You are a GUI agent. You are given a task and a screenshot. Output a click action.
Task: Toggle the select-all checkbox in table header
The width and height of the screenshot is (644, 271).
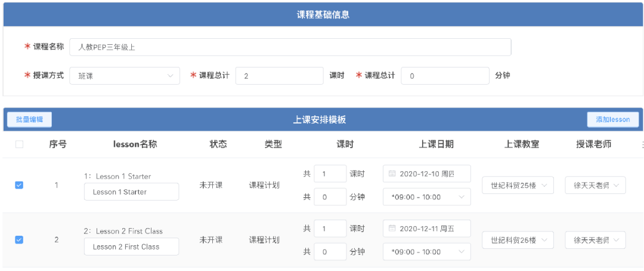[x=19, y=144]
